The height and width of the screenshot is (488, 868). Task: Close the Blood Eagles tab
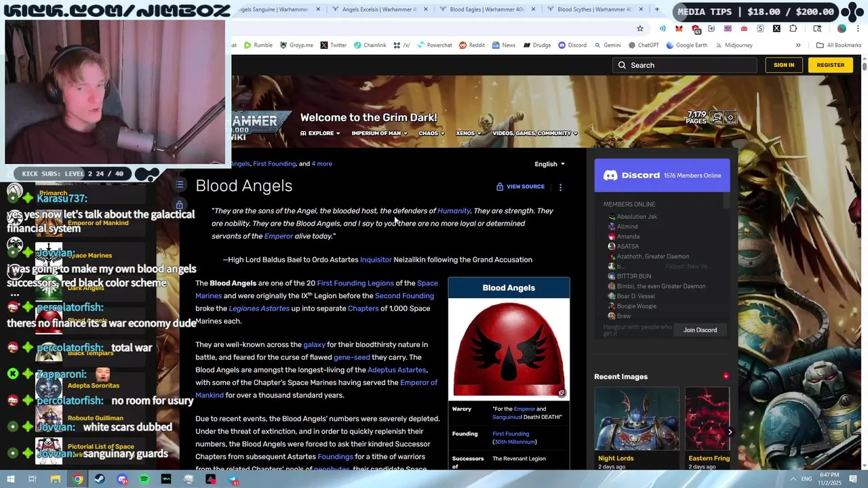point(534,9)
